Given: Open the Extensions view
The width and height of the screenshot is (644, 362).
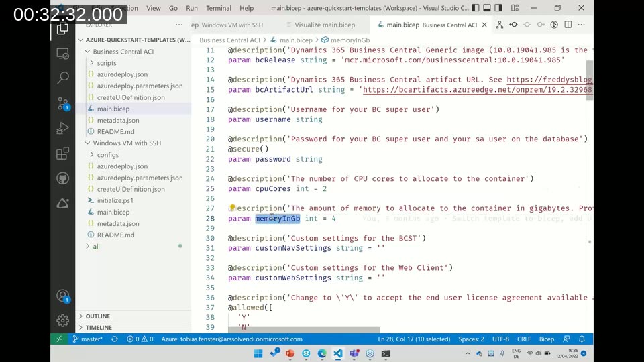Looking at the screenshot, I should [62, 153].
